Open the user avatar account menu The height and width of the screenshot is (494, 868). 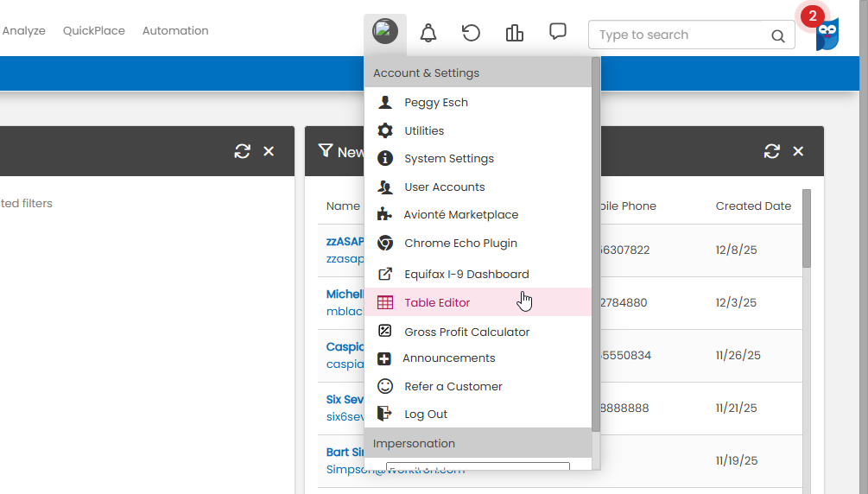tap(385, 31)
